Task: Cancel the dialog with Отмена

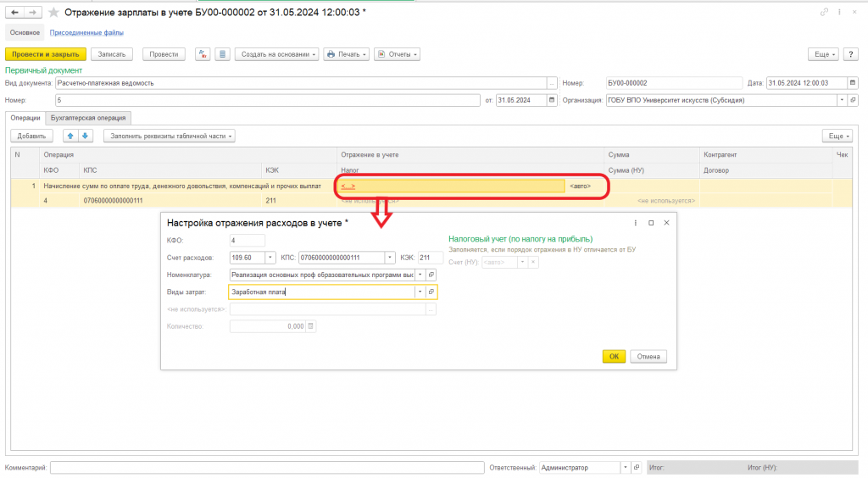Action: tap(648, 356)
